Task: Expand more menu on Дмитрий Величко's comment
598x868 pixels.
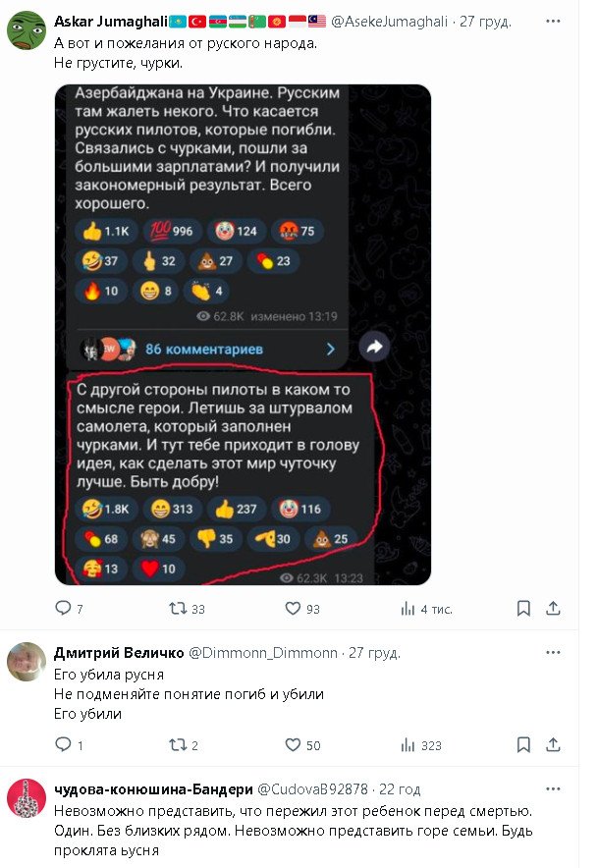Action: (x=554, y=652)
